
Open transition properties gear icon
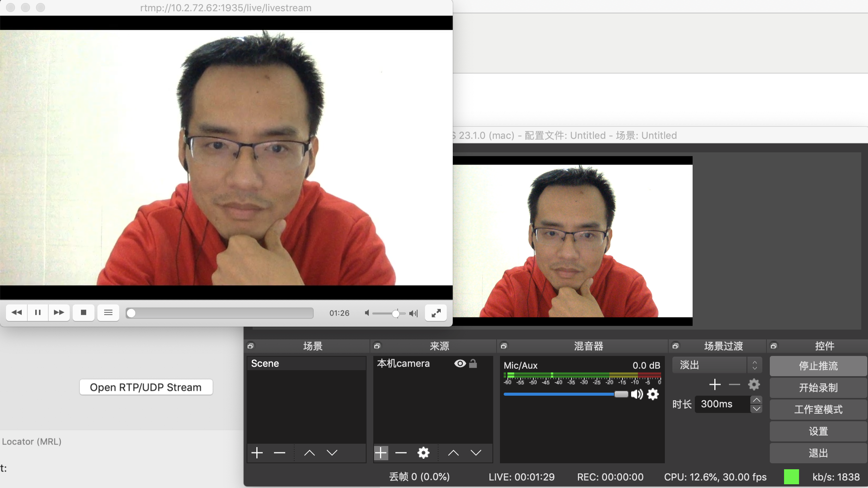point(754,384)
